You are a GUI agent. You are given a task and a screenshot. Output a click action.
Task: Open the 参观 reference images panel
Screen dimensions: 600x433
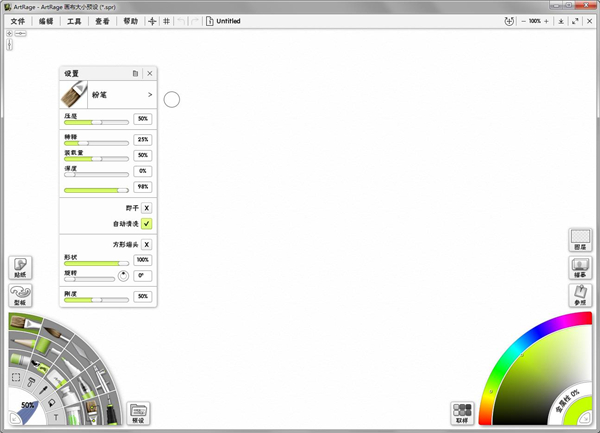point(579,295)
